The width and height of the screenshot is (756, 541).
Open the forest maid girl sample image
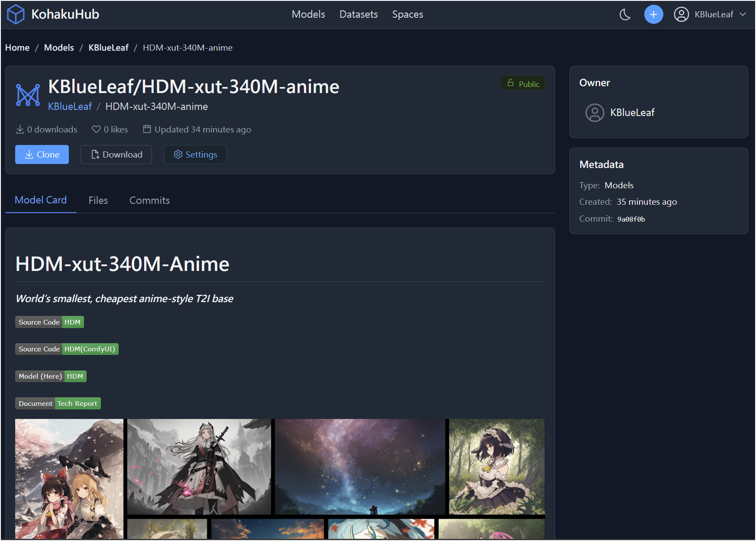(x=497, y=467)
